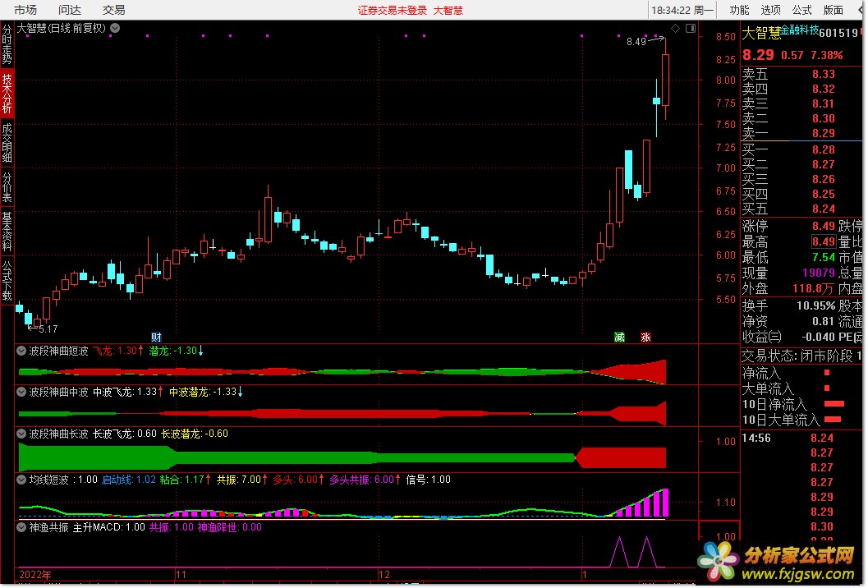Viewport: 868px width, 588px height.
Task: Click the current price 8.29
Action: 758,55
